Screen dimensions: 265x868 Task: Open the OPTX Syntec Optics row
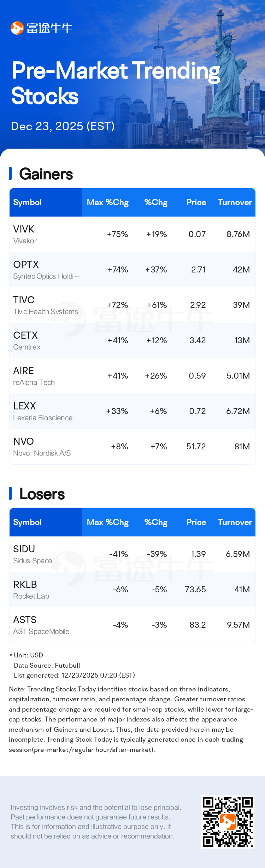[x=132, y=270]
